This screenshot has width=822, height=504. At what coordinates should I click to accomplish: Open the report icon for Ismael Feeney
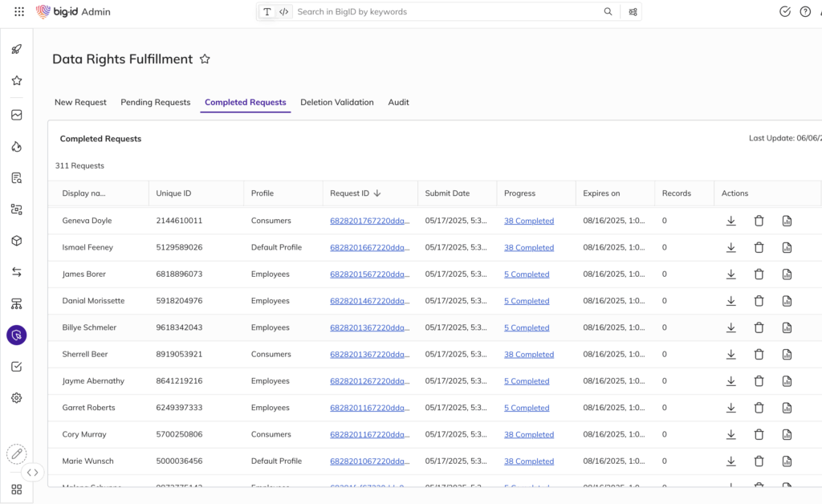(787, 248)
